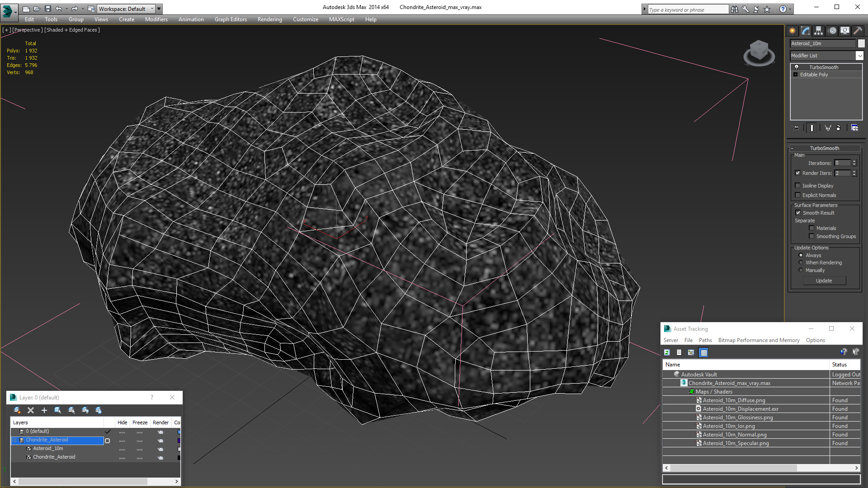Viewport: 868px width, 488px height.
Task: Open the Modifier List dropdown
Action: [859, 56]
